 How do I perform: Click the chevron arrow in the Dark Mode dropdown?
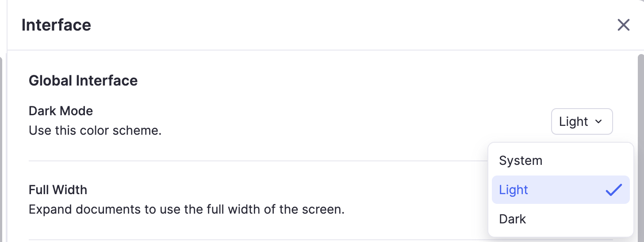(598, 121)
